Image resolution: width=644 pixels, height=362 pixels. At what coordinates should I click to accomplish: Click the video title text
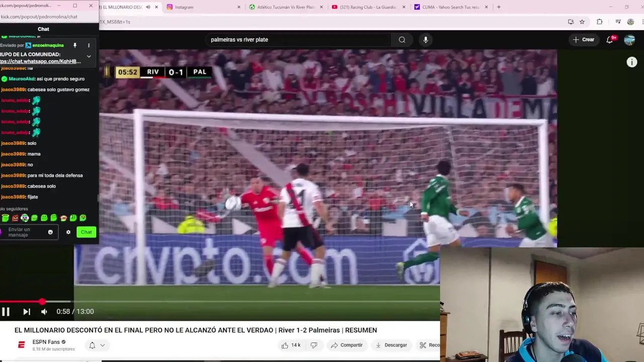pos(196,330)
